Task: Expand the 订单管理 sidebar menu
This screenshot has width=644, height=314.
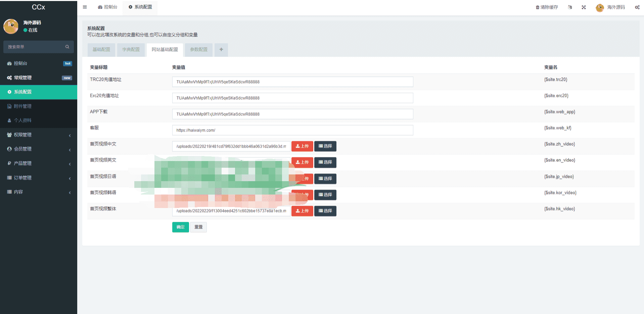Action: click(38, 178)
